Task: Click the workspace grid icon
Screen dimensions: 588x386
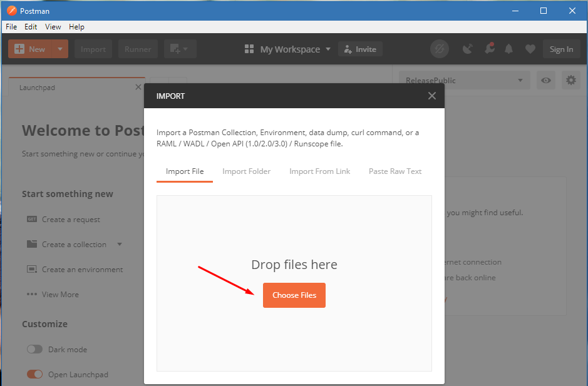Action: coord(249,49)
